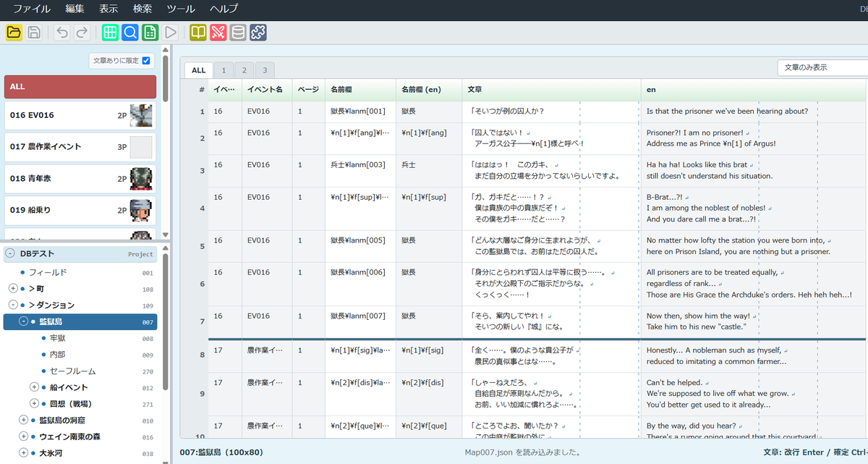Click the map tree vertical scrollbar

(x=165, y=322)
